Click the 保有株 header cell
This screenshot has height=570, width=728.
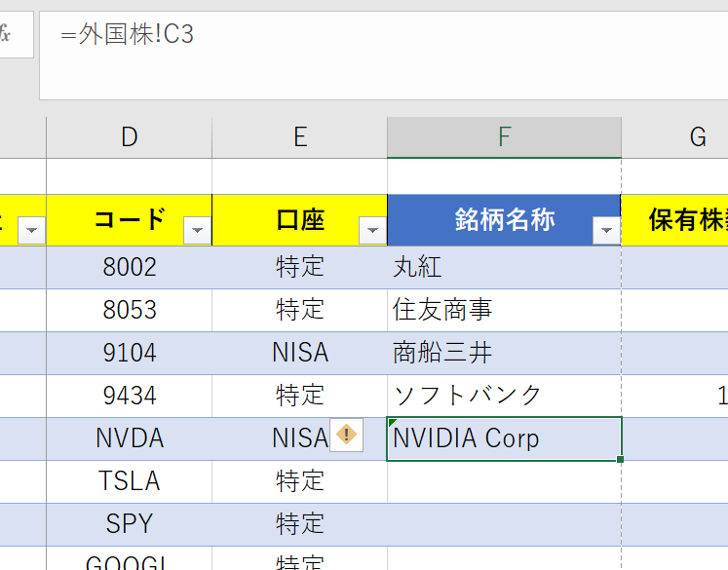pyautogui.click(x=675, y=220)
